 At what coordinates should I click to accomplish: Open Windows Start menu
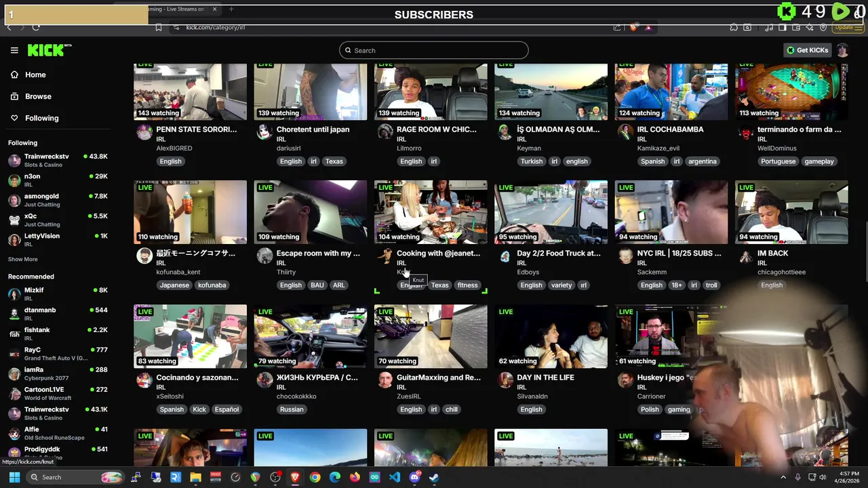[x=14, y=477]
